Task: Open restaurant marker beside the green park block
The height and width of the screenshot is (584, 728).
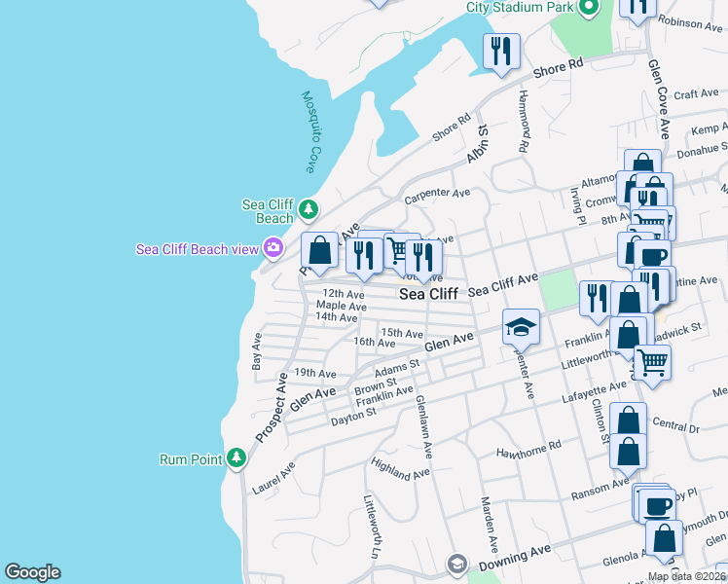Action: [595, 301]
